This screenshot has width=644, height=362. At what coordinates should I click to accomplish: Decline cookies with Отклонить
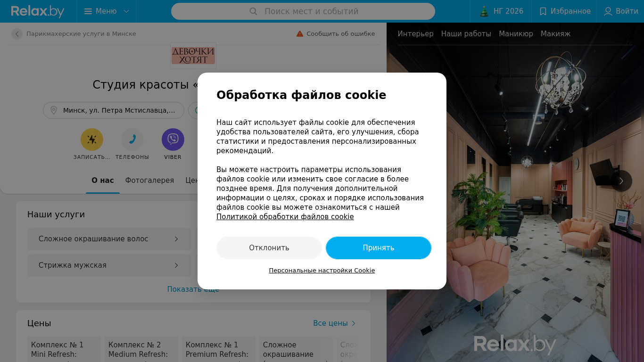coord(269,248)
